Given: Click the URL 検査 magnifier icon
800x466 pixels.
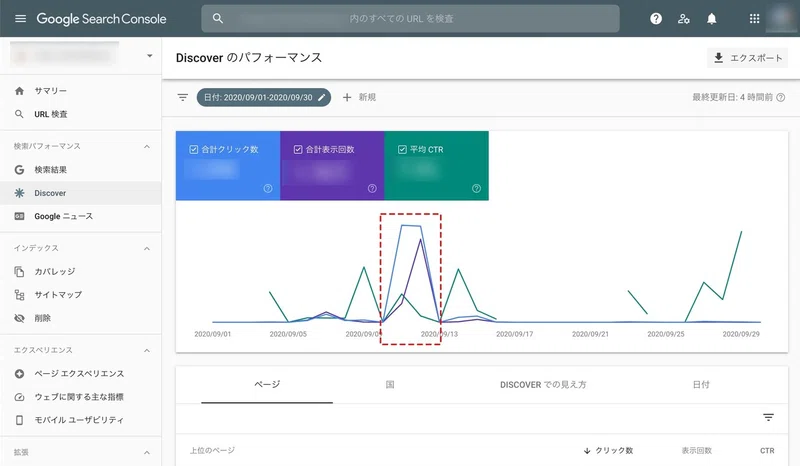Looking at the screenshot, I should tap(19, 114).
